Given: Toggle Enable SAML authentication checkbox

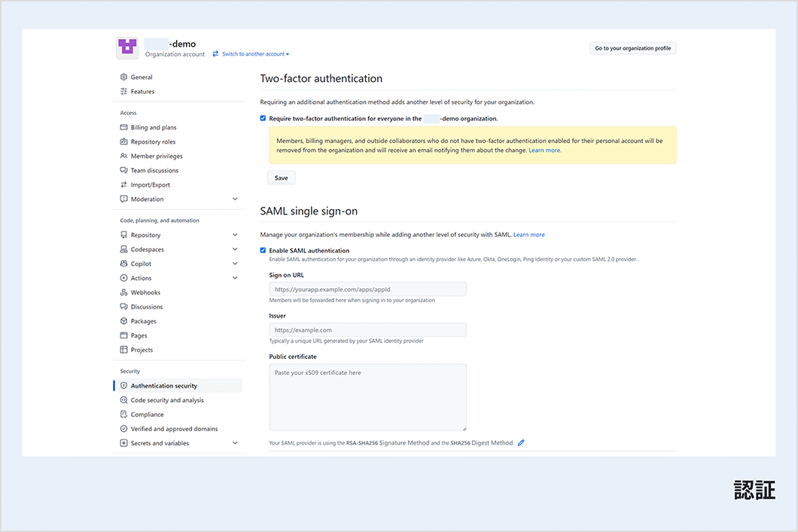Looking at the screenshot, I should (263, 251).
